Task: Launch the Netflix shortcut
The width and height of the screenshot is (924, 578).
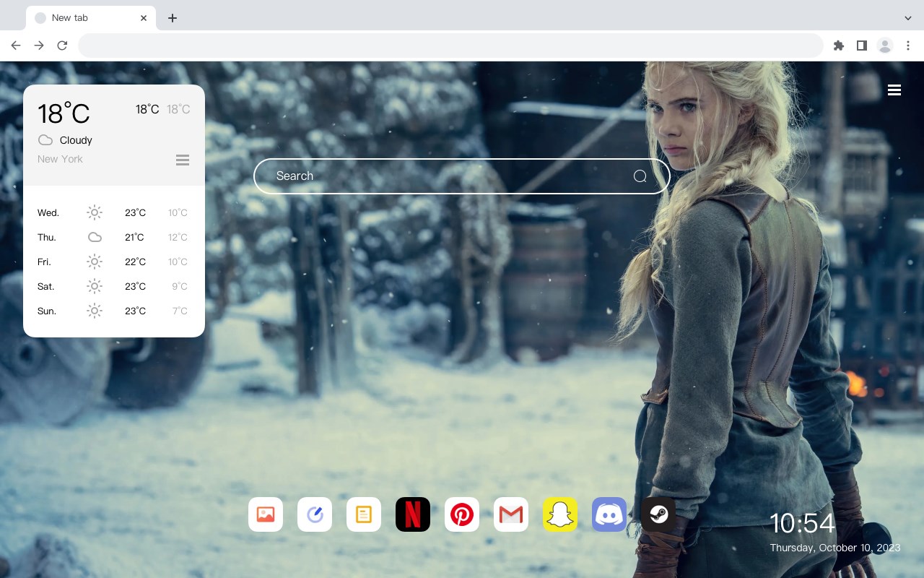Action: pos(413,514)
